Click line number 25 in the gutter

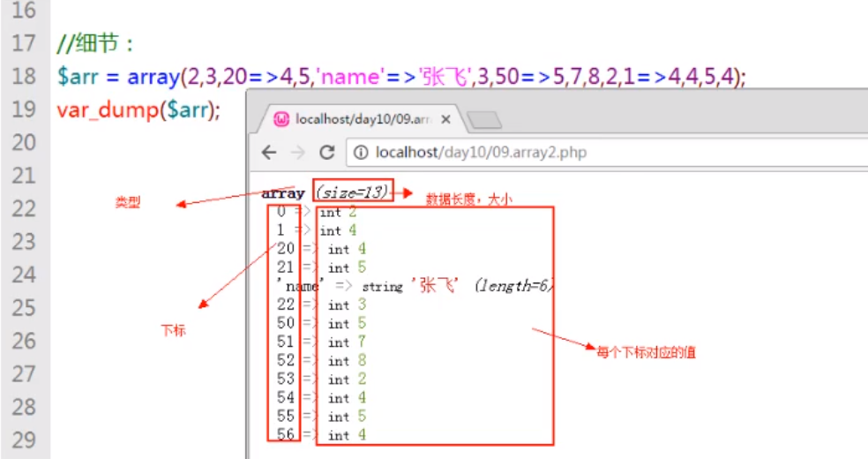24,308
